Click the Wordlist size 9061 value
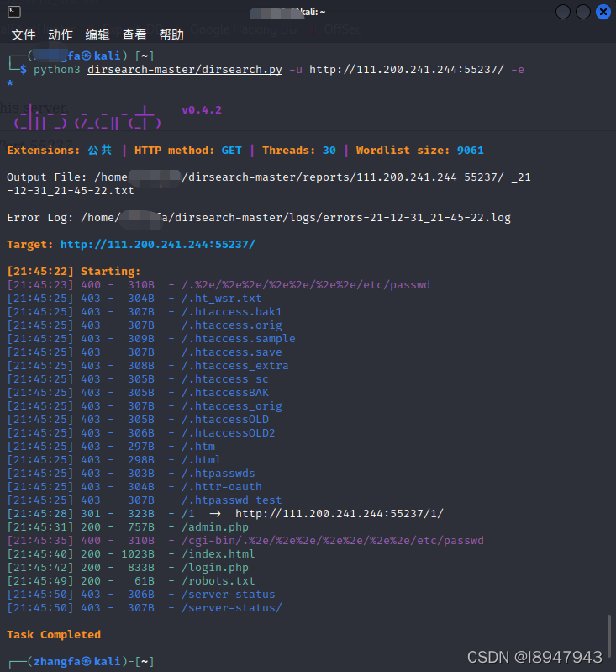Screen dimensions: 616x672 [471, 151]
